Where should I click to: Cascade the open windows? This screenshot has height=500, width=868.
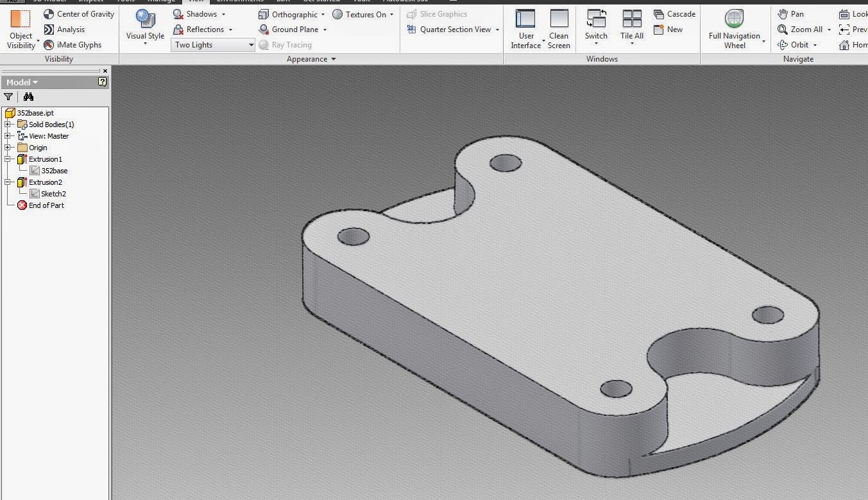tap(674, 14)
